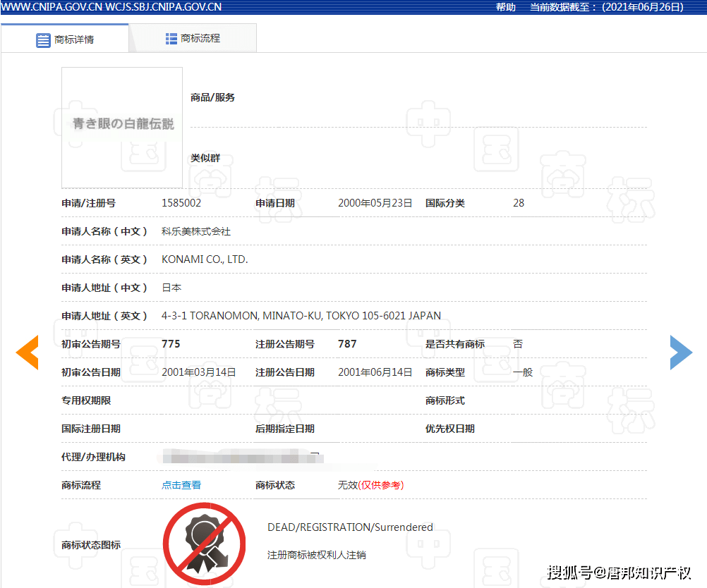Click the WWW.CNIPA.GOV.CN header text
The width and height of the screenshot is (707, 588).
point(52,7)
